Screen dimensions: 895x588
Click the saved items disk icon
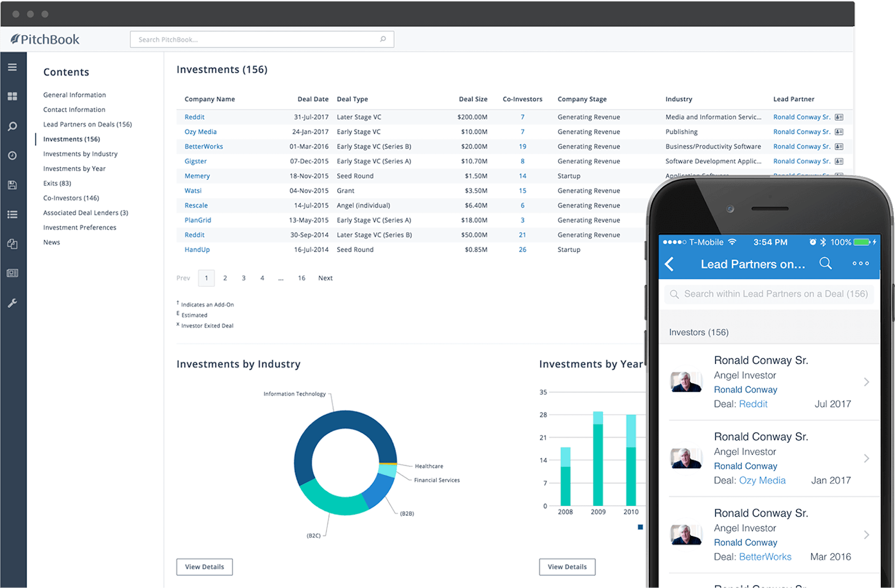(x=12, y=185)
